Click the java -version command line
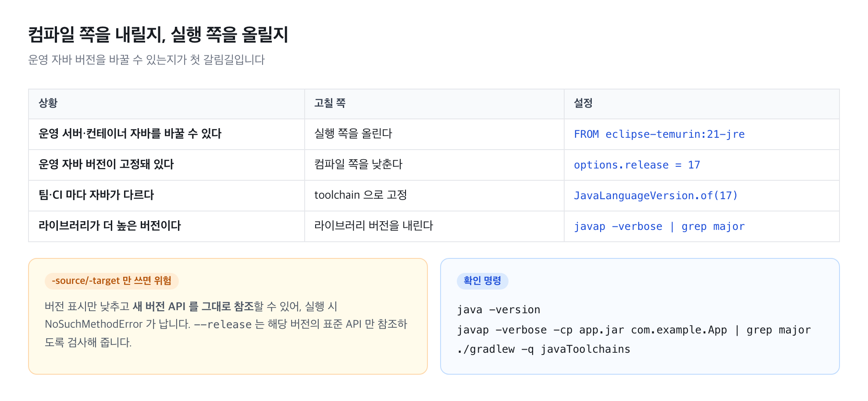 pyautogui.click(x=498, y=310)
